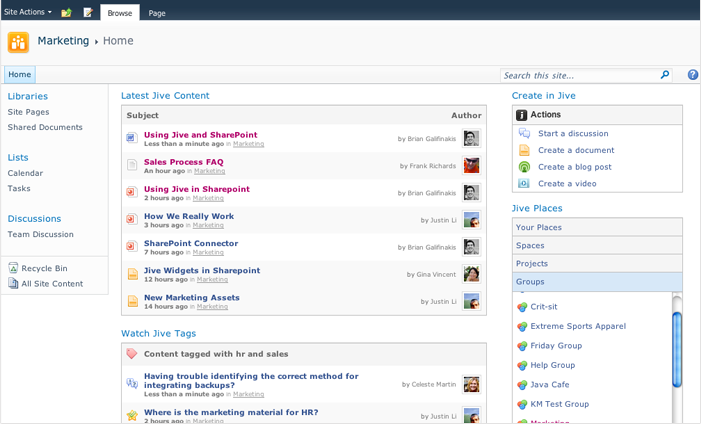Open Shared Documents library
The image size is (701, 424).
(x=45, y=127)
